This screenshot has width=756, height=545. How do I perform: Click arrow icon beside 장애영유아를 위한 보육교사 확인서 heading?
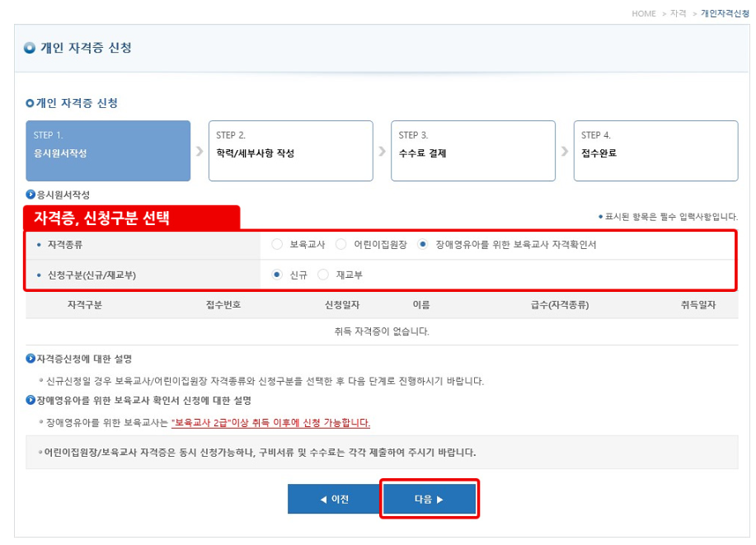click(31, 400)
